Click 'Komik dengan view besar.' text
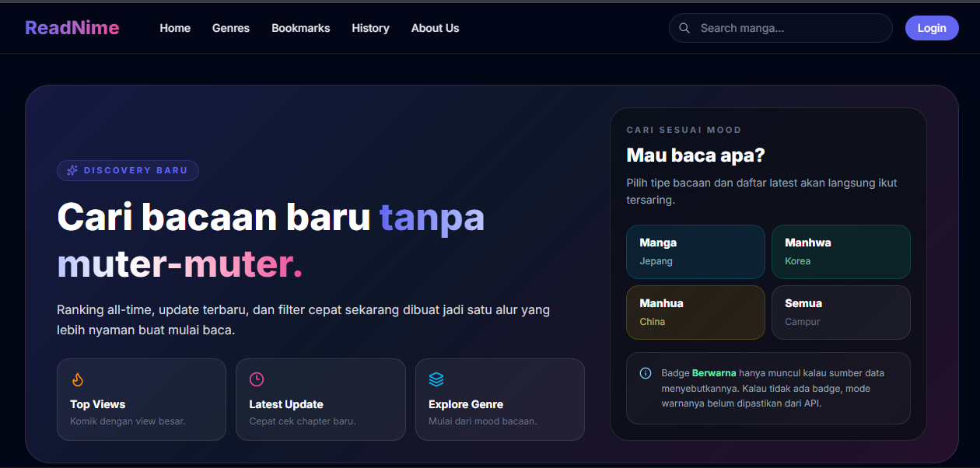The image size is (980, 468). [128, 421]
